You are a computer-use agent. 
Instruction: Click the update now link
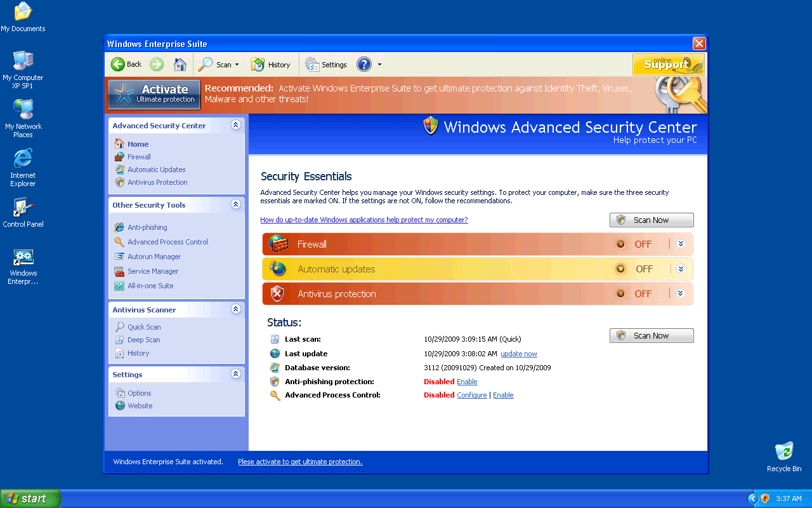click(x=518, y=354)
